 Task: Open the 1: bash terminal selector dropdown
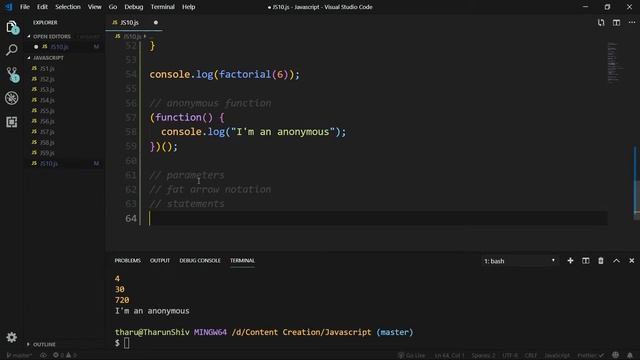[x=520, y=261]
